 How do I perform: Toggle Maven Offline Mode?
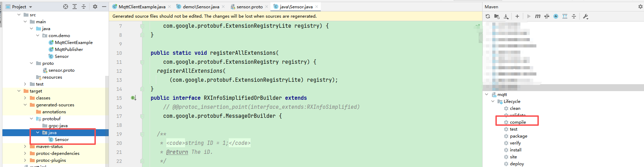tap(547, 16)
